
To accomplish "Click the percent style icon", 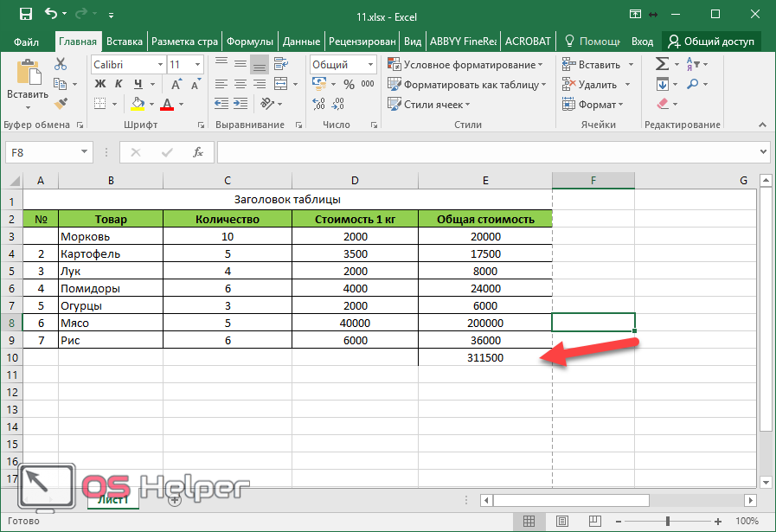I will [x=349, y=85].
